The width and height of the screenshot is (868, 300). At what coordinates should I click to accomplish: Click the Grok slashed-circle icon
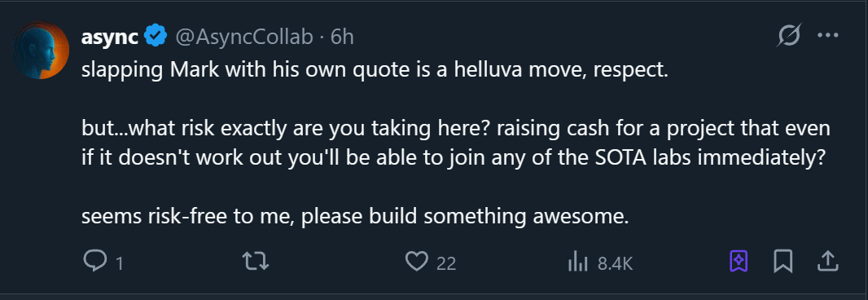[x=788, y=37]
